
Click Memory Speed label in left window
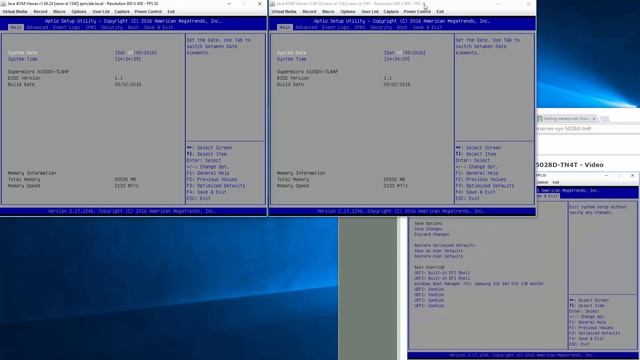(24, 186)
